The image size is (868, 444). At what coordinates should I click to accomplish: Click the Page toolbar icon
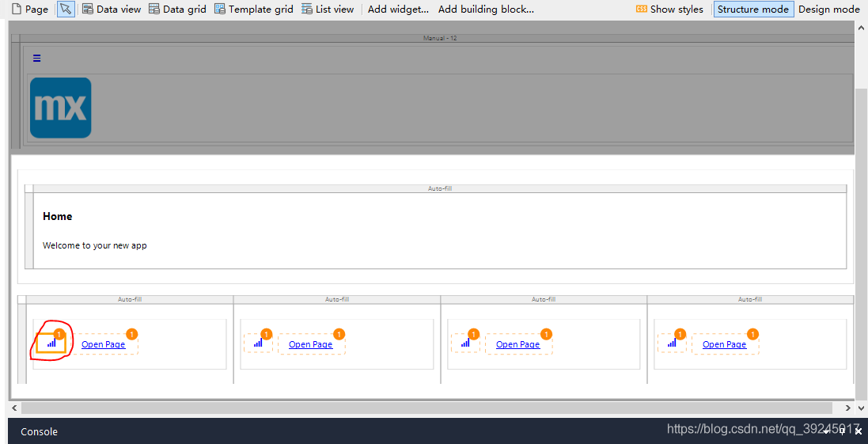click(x=29, y=9)
